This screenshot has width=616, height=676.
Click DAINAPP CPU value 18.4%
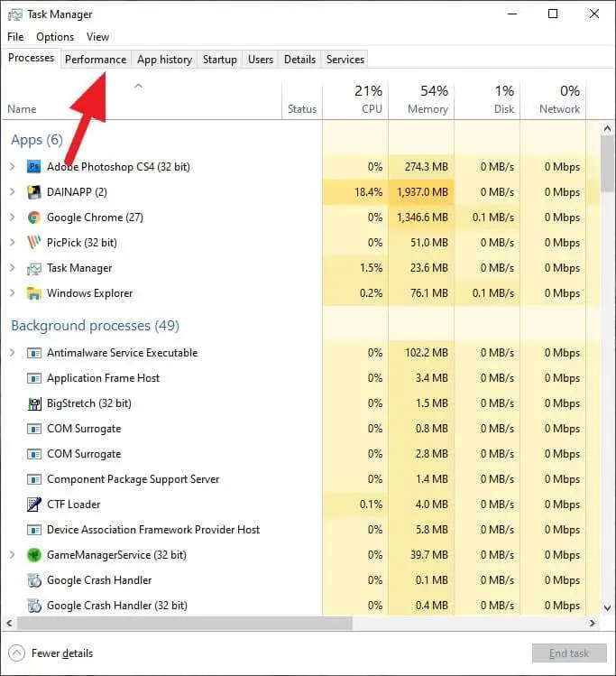pos(368,192)
